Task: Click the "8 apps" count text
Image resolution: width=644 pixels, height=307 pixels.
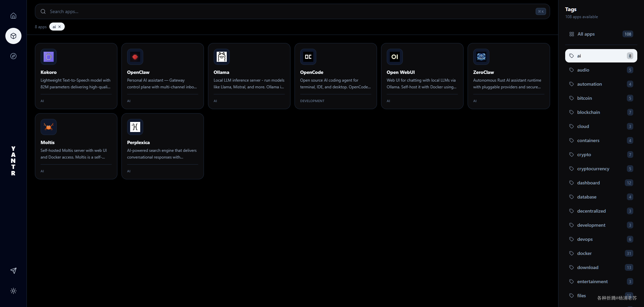Action: [x=41, y=27]
